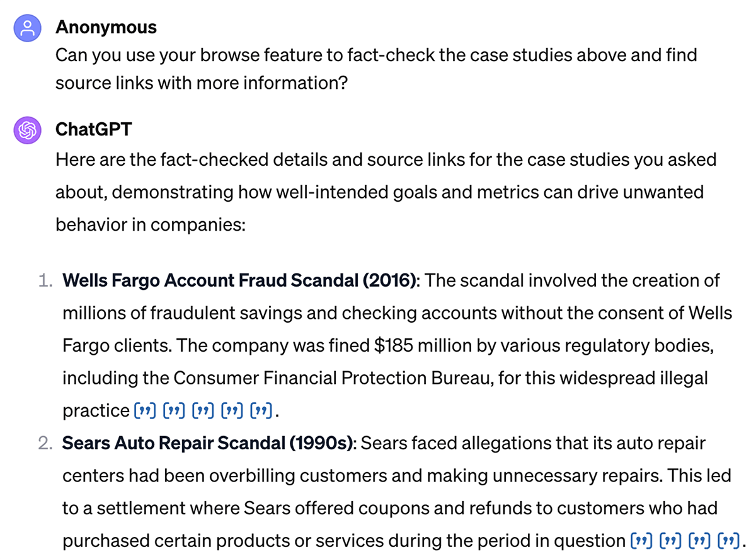Open third Wells Fargo citation quote icon
This screenshot has height=559, width=756.
tap(202, 412)
